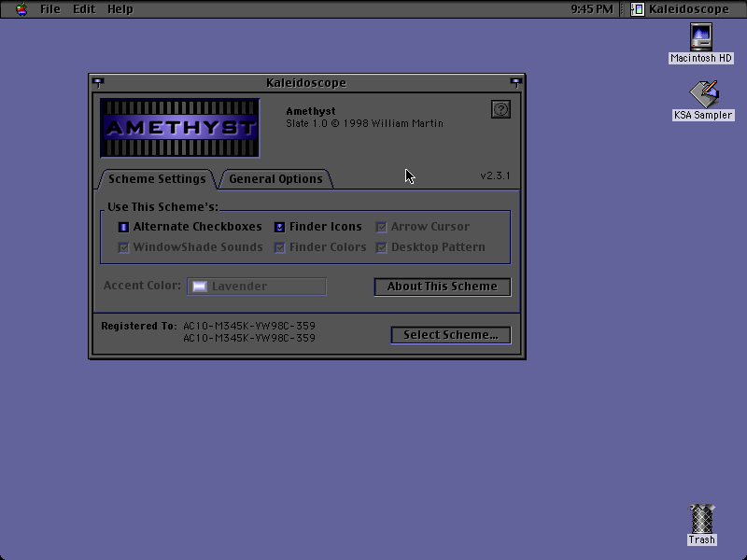This screenshot has height=560, width=747.
Task: Click the window's right pushpin widget
Action: point(516,82)
